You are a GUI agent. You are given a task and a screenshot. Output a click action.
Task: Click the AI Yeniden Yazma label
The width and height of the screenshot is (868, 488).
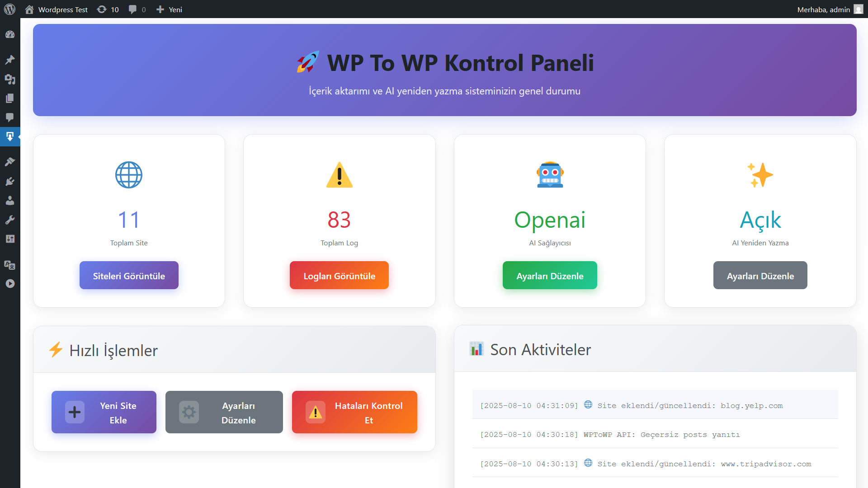(760, 243)
